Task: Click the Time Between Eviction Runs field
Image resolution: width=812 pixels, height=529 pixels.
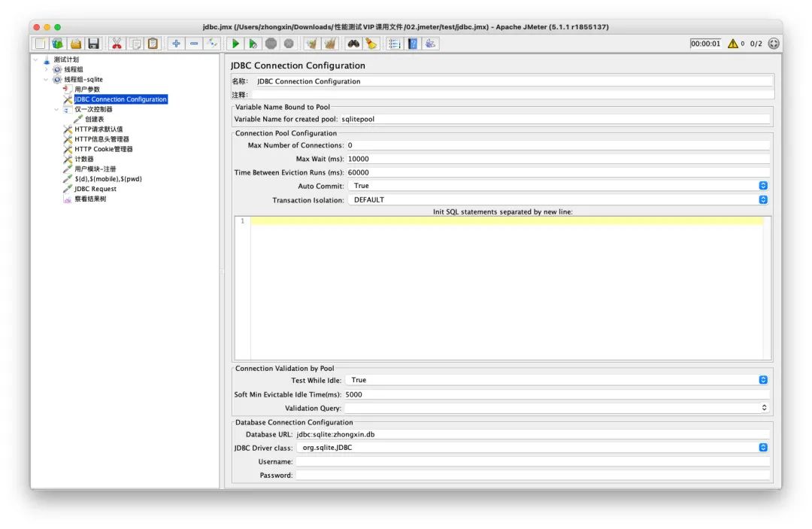Action: click(x=558, y=172)
